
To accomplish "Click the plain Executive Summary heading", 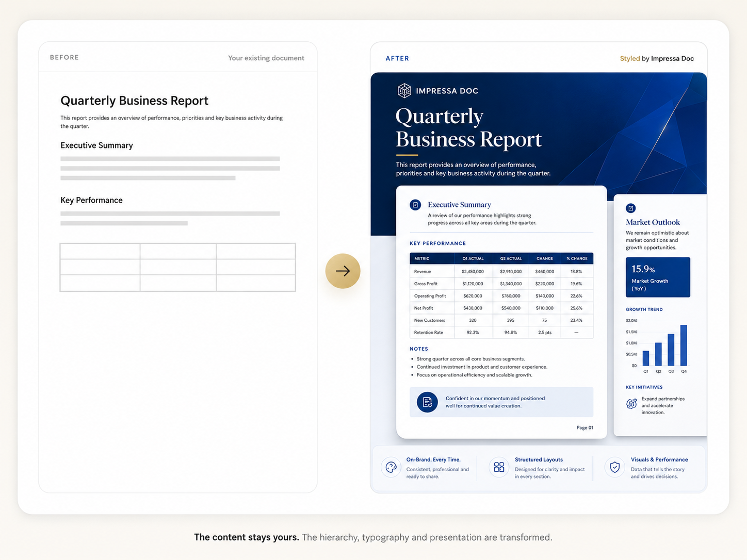I will tap(96, 145).
